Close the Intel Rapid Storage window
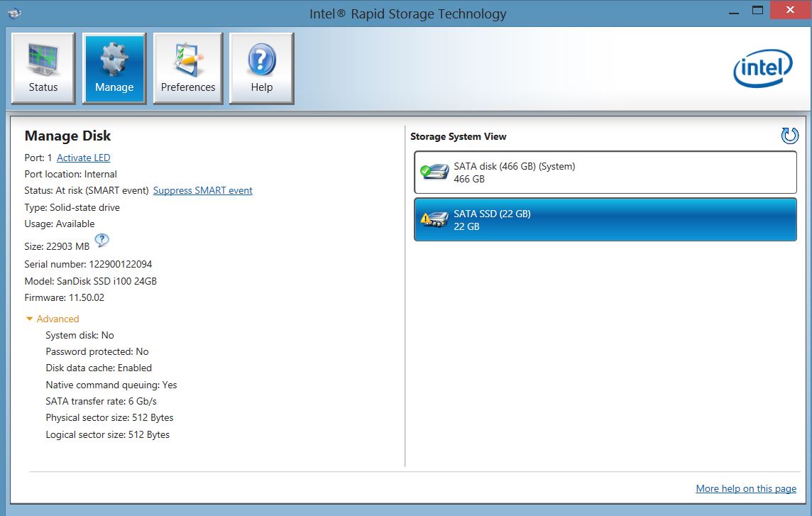Viewport: 812px width, 516px height. pyautogui.click(x=790, y=10)
